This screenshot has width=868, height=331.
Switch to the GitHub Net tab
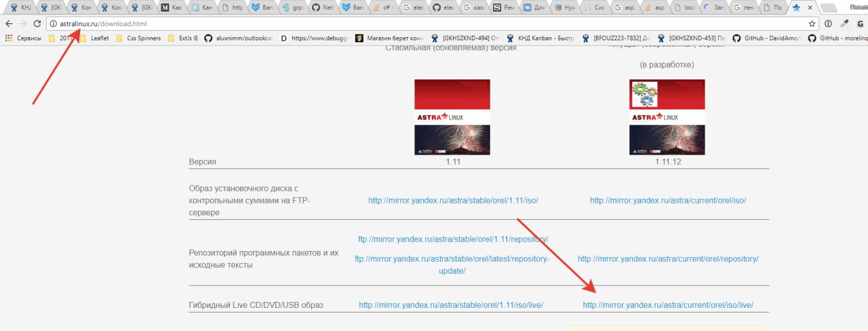coord(324,7)
